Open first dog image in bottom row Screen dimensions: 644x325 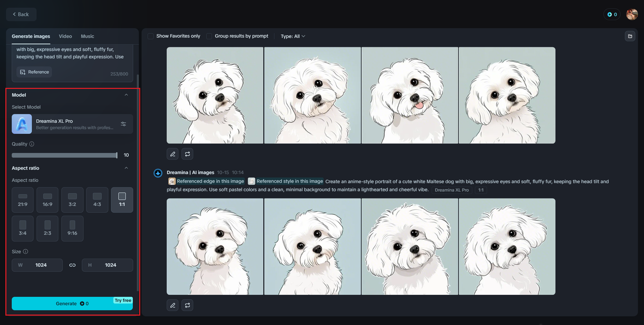pos(215,247)
